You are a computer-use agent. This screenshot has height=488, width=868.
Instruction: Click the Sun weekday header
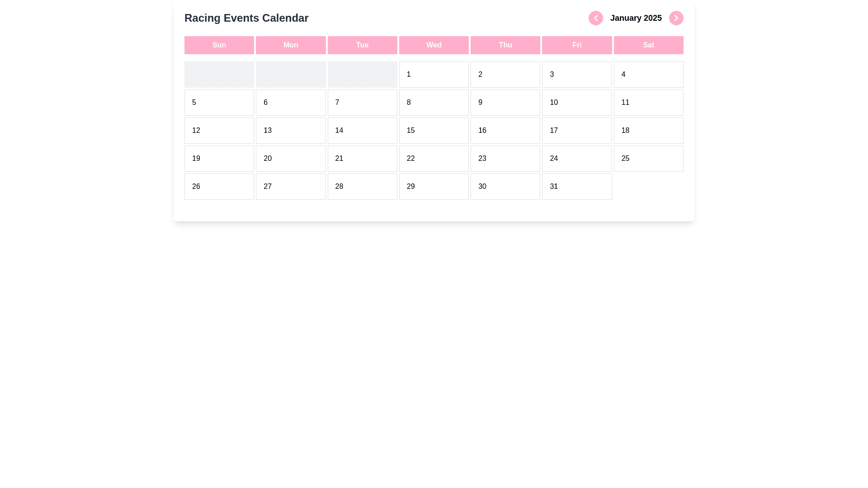point(219,45)
